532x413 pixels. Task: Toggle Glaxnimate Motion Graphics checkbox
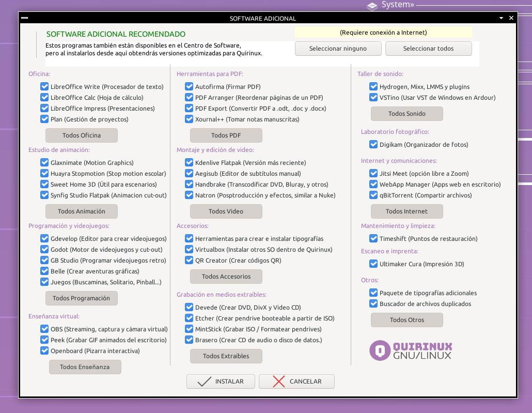click(x=44, y=162)
